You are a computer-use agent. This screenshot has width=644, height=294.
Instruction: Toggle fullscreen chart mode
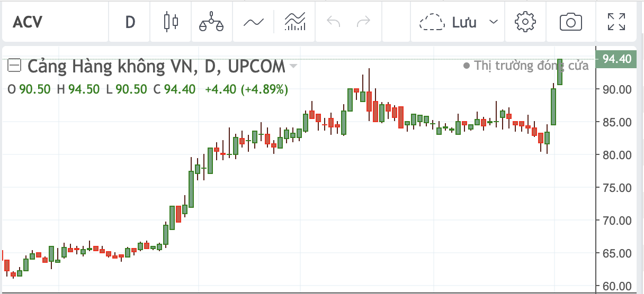coord(616,22)
